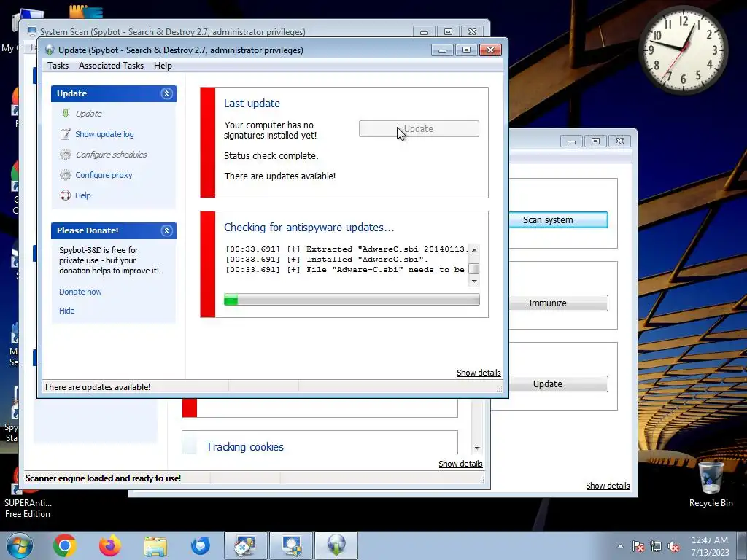Click Show details in System Scan window
This screenshot has width=747, height=560.
[x=460, y=464]
